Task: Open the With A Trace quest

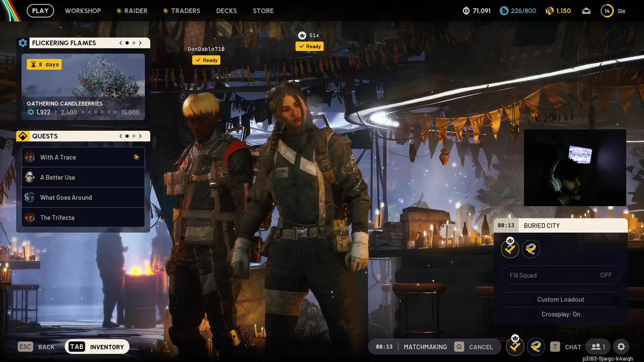Action: click(x=83, y=157)
